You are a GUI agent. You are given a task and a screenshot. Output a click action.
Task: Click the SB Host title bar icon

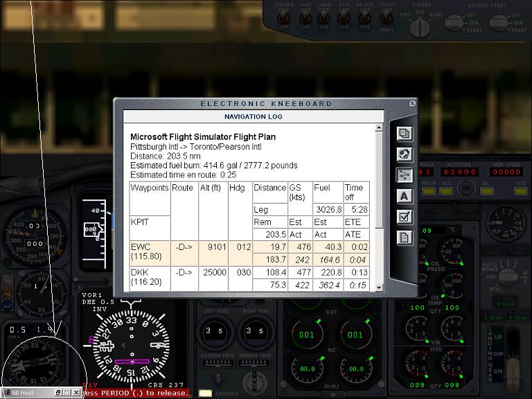6,393
